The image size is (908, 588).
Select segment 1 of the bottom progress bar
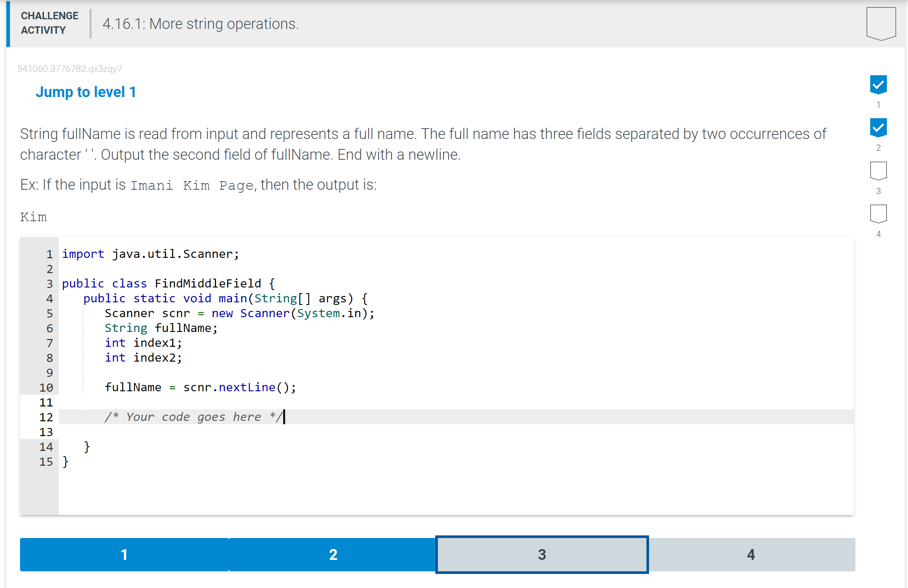[x=124, y=554]
